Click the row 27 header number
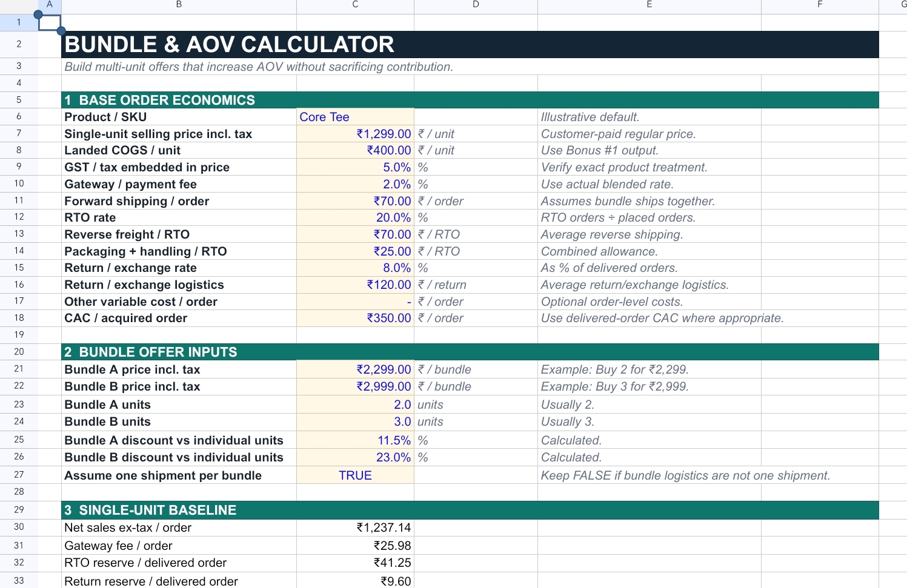907x588 pixels. pos(19,475)
